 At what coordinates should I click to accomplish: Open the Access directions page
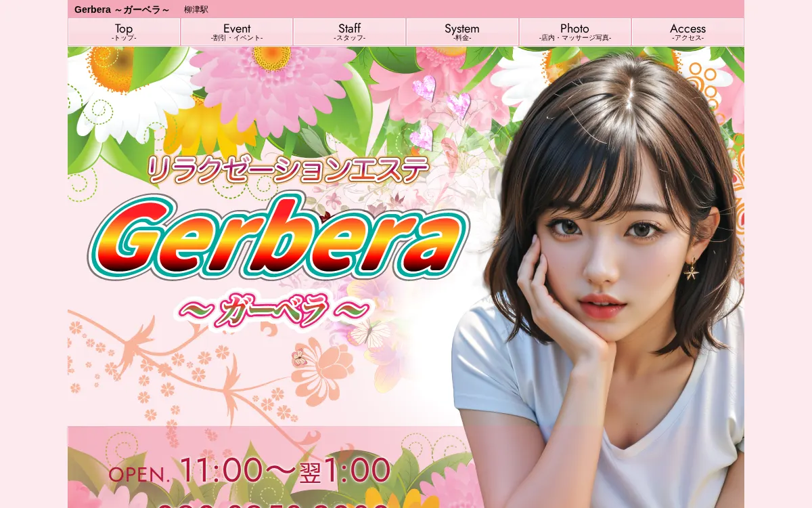(x=687, y=32)
